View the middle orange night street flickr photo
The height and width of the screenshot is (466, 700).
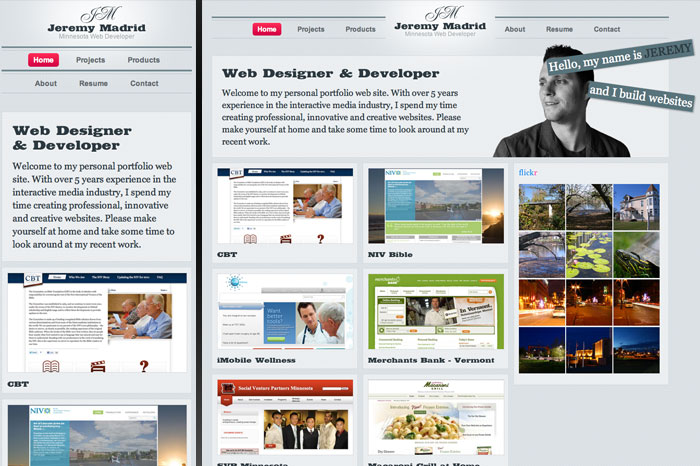(x=589, y=303)
